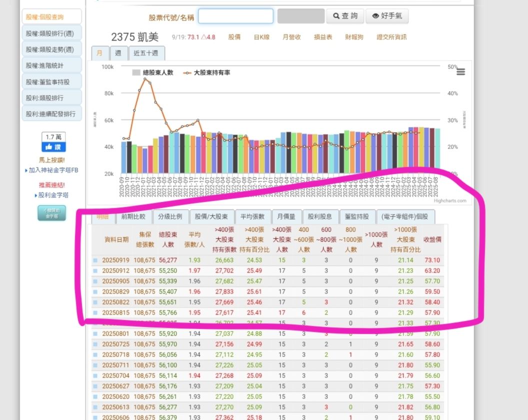Screen dimensions: 528x420
Task: Click the 好手氣 eye icon button
Action: 386,16
